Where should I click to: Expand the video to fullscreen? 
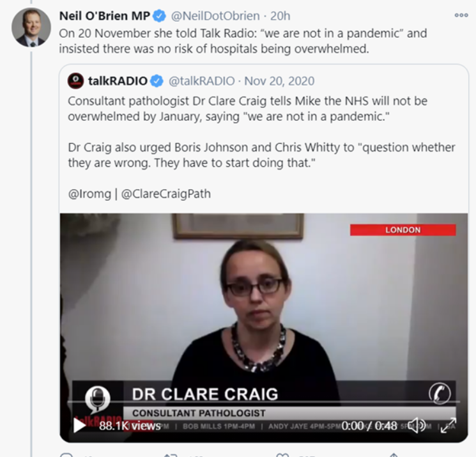click(x=449, y=426)
